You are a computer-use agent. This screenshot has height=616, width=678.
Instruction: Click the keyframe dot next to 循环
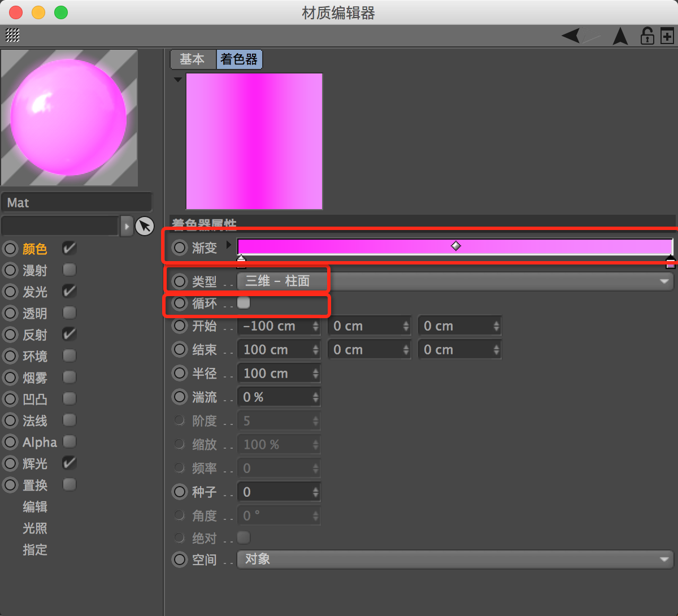click(180, 303)
